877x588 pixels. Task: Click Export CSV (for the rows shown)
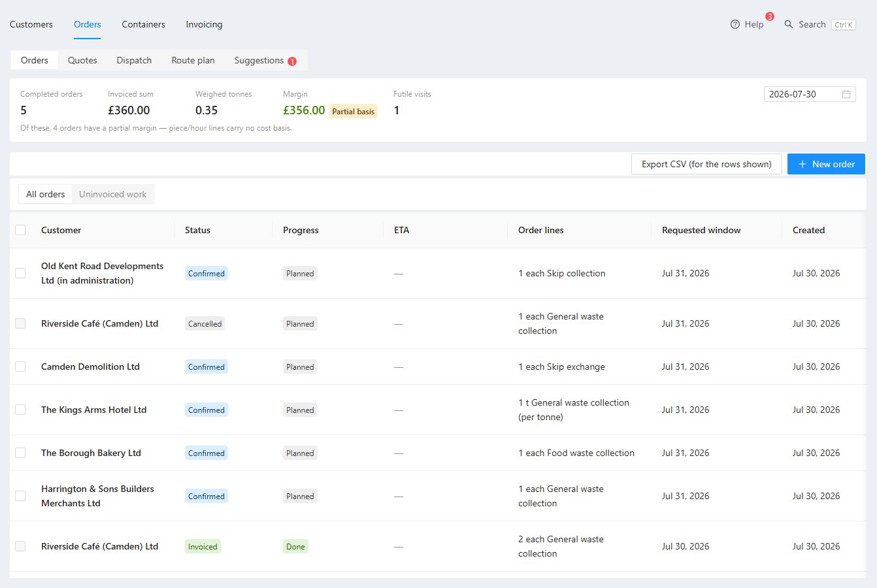(706, 164)
